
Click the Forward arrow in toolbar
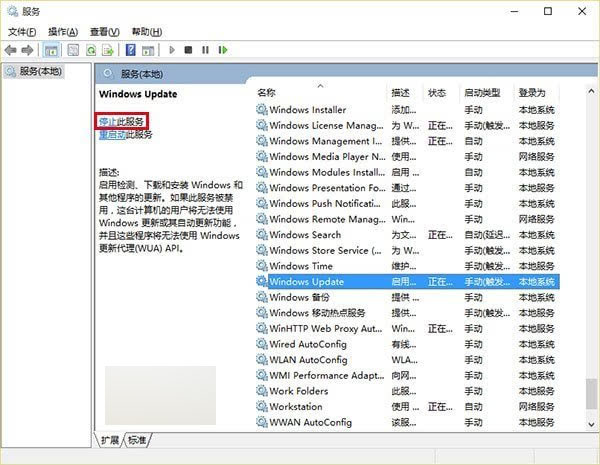(26, 49)
